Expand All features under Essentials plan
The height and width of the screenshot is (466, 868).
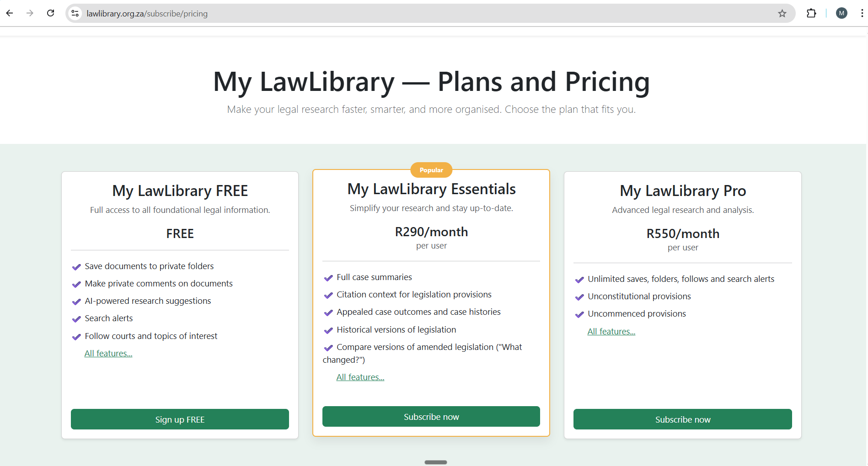tap(360, 377)
